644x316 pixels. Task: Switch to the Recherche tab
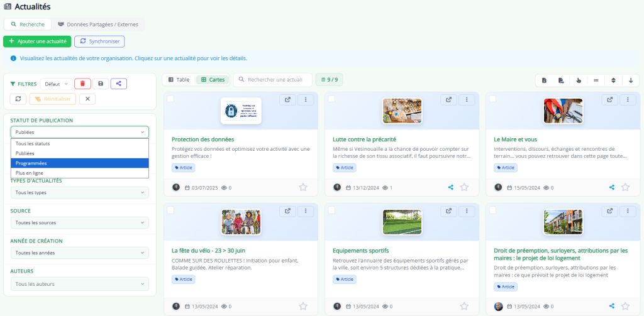[28, 25]
